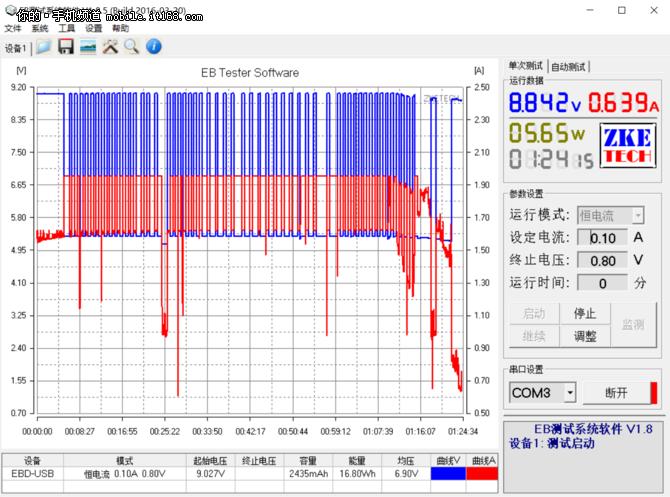This screenshot has width=670, height=497.
Task: Expand the 运行模式 dropdown
Action: tap(638, 215)
